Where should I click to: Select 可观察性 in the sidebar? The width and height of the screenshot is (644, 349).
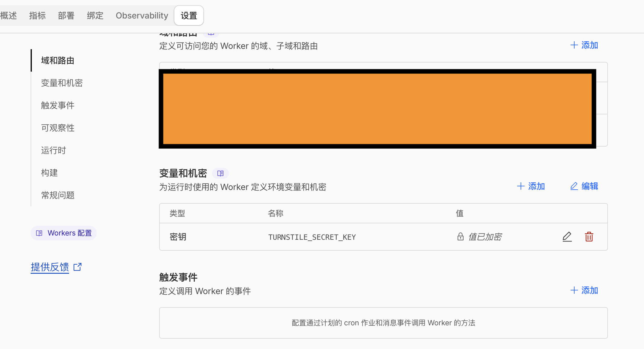click(58, 128)
